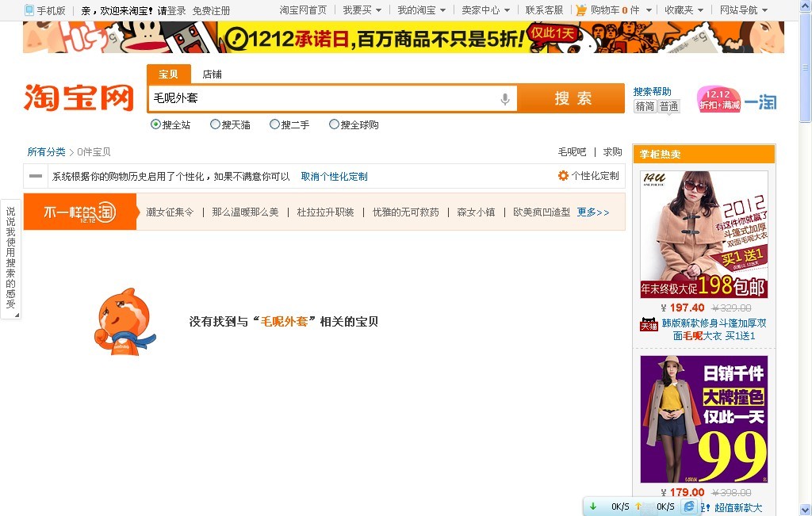
Task: Select 搜二手 radio button
Action: 274,124
